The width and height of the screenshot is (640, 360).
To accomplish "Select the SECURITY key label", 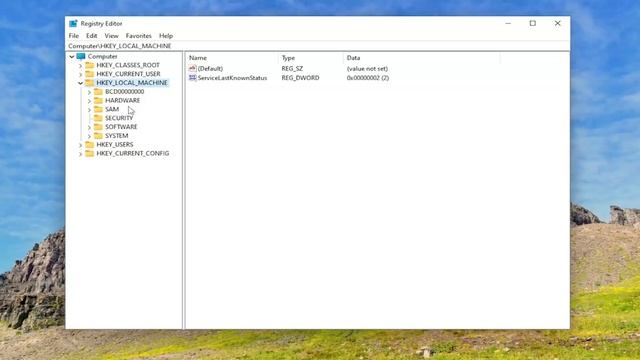I will coord(119,118).
